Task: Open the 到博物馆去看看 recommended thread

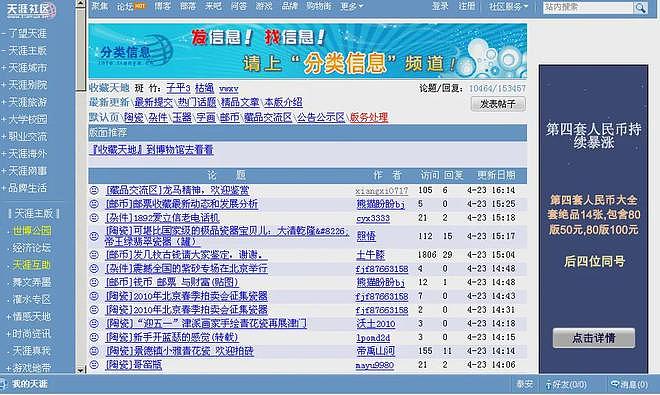Action: (152, 150)
